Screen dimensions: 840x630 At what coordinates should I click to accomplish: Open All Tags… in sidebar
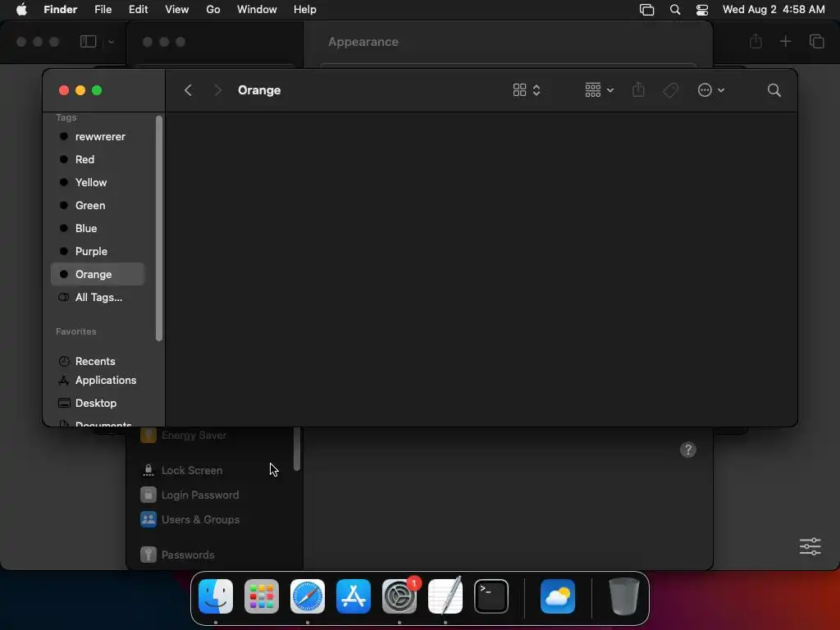[x=98, y=297]
